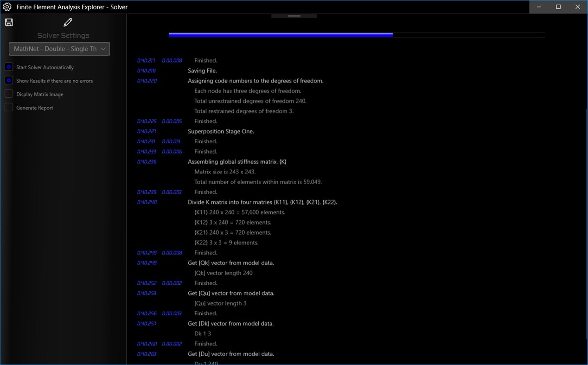Viewport: 588px width, 365px height.
Task: Click the Divide K matrix log entry
Action: (262, 202)
